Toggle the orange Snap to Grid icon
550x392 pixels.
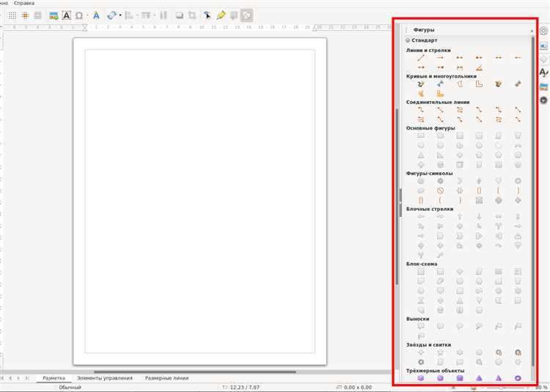[x=25, y=15]
